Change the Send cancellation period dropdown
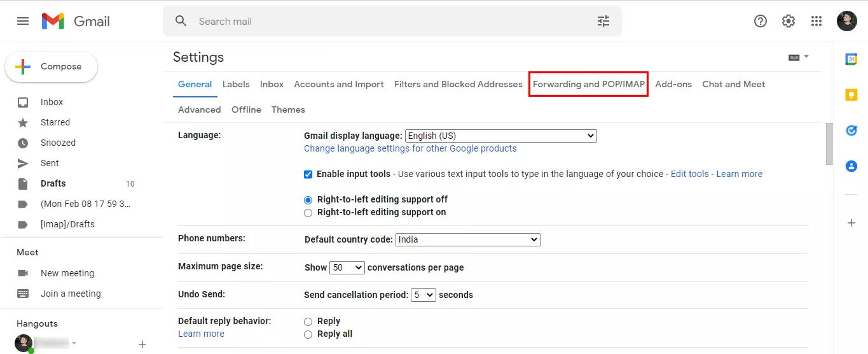The image size is (868, 354). tap(424, 295)
